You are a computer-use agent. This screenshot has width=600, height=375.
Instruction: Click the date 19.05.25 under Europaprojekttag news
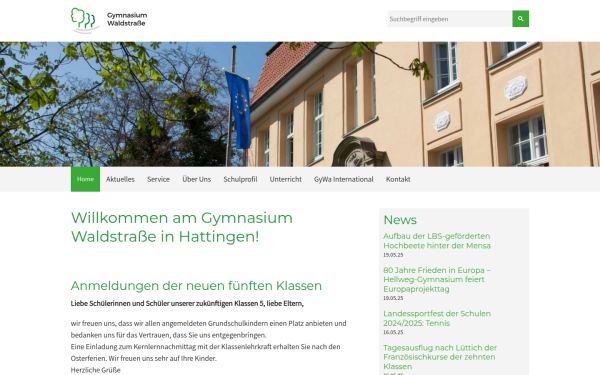393,298
